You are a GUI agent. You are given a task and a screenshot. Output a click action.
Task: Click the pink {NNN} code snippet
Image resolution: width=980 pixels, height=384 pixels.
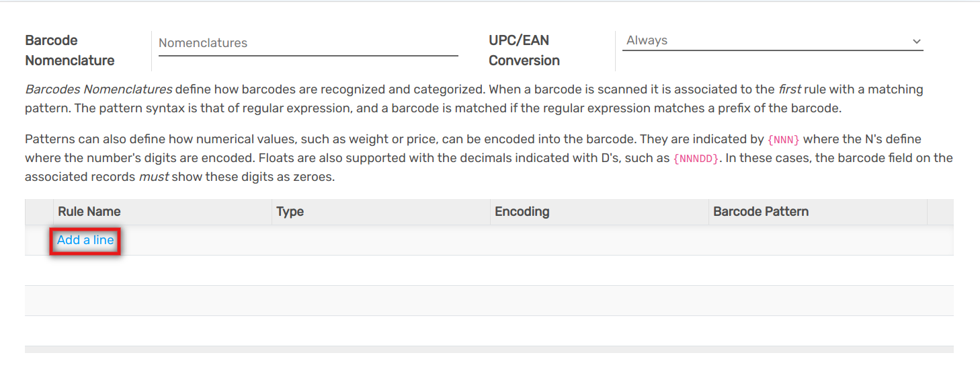[784, 140]
